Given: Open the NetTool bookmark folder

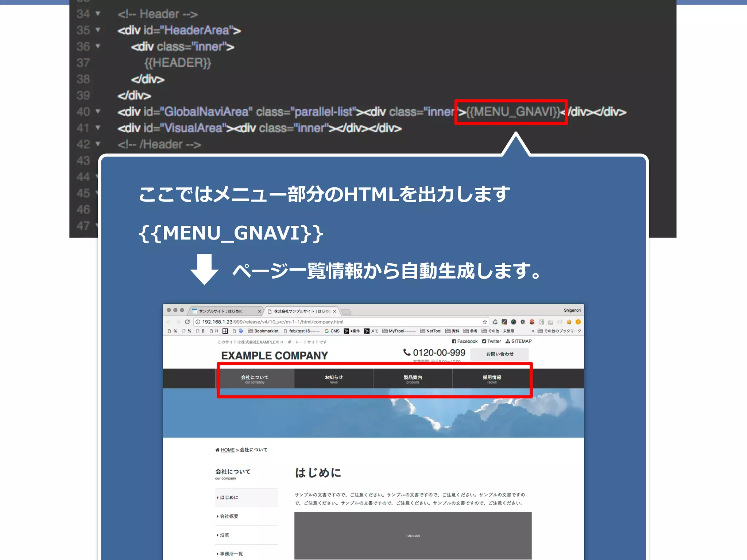Looking at the screenshot, I should pyautogui.click(x=430, y=331).
